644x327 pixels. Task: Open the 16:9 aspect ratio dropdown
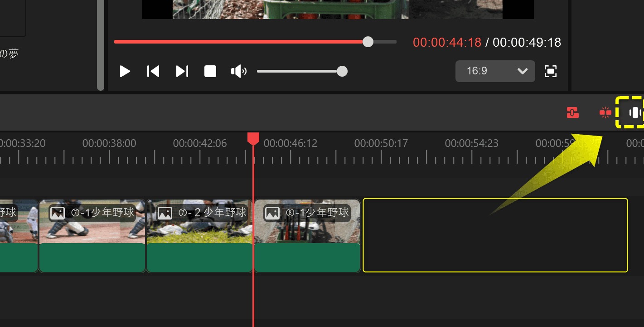(x=495, y=71)
